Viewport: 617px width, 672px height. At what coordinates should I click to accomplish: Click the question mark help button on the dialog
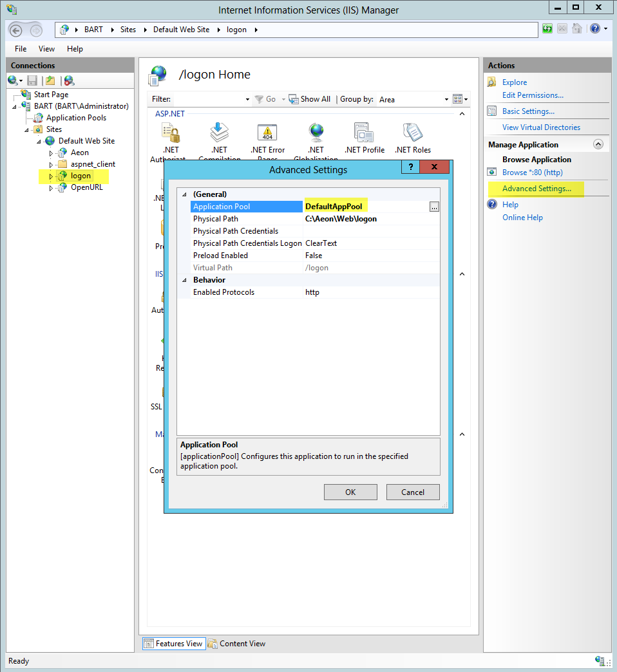[410, 167]
